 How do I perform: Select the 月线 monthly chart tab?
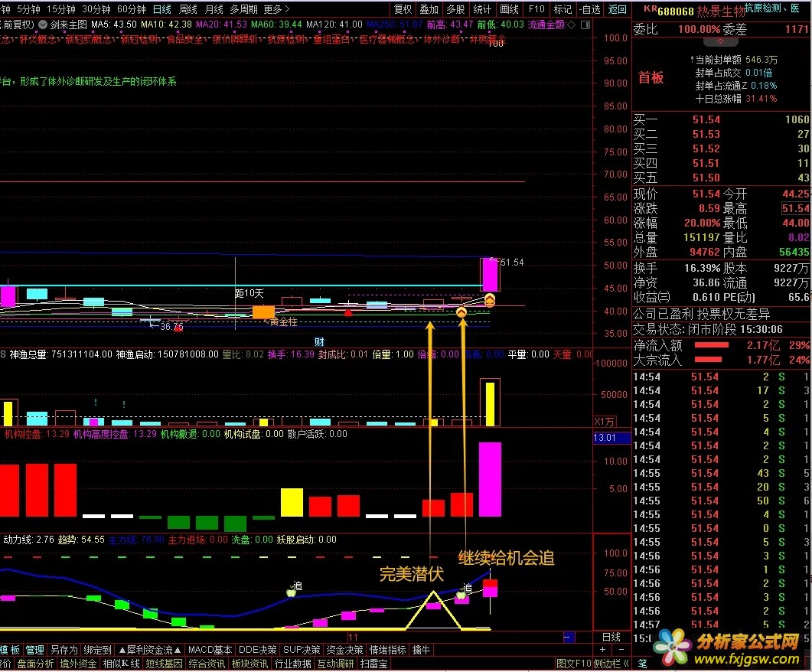tap(214, 9)
